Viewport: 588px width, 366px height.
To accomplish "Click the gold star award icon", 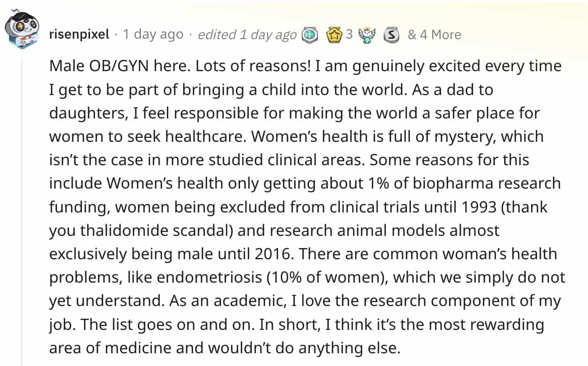I will (335, 35).
